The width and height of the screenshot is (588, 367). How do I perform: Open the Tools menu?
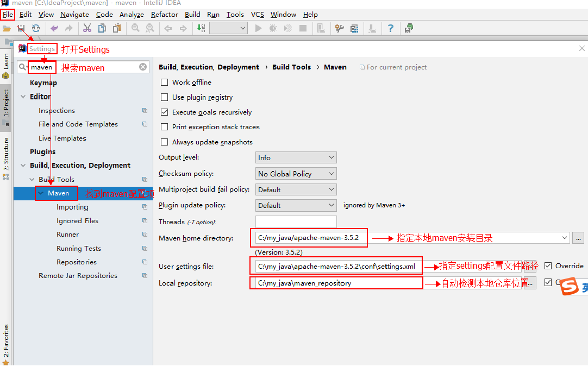235,15
